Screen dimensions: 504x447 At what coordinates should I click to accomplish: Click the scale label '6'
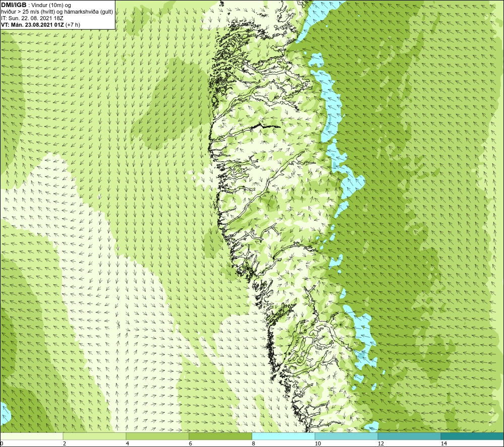pos(191,444)
